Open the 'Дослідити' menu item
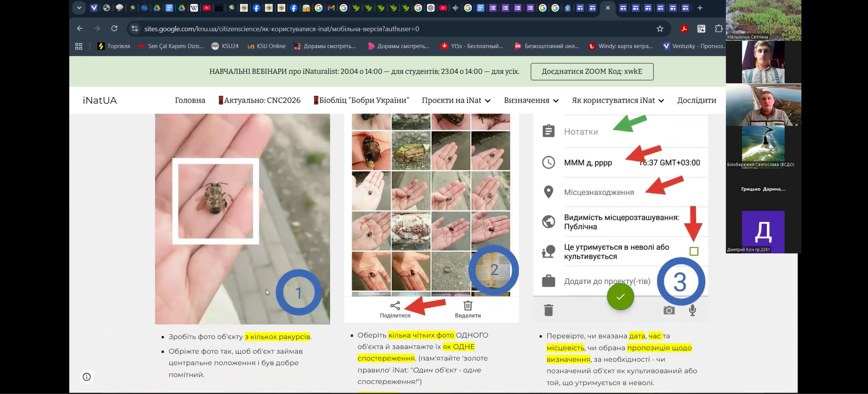Image resolution: width=868 pixels, height=394 pixels. 696,100
